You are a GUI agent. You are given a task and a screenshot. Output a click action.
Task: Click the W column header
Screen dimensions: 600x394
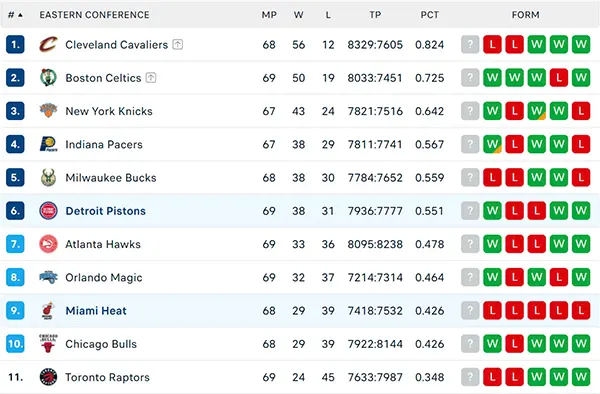tap(298, 15)
